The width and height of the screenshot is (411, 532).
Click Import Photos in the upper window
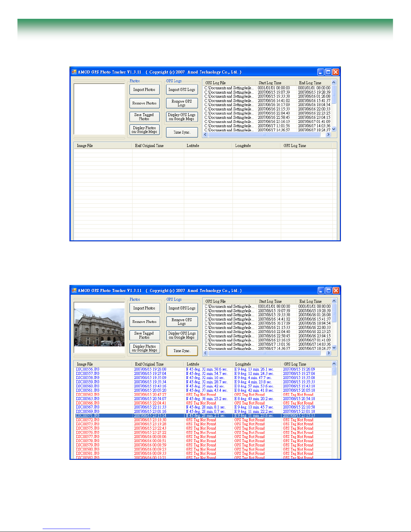(145, 90)
